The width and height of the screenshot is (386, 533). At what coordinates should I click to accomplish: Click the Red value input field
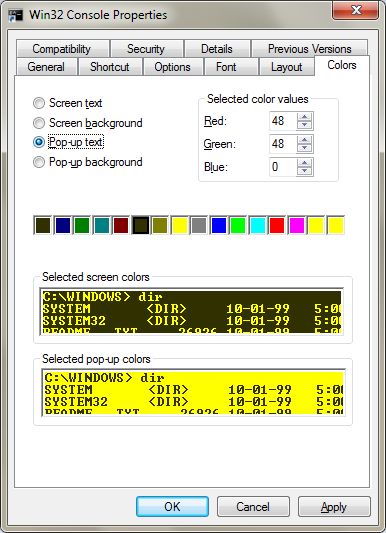[283, 121]
